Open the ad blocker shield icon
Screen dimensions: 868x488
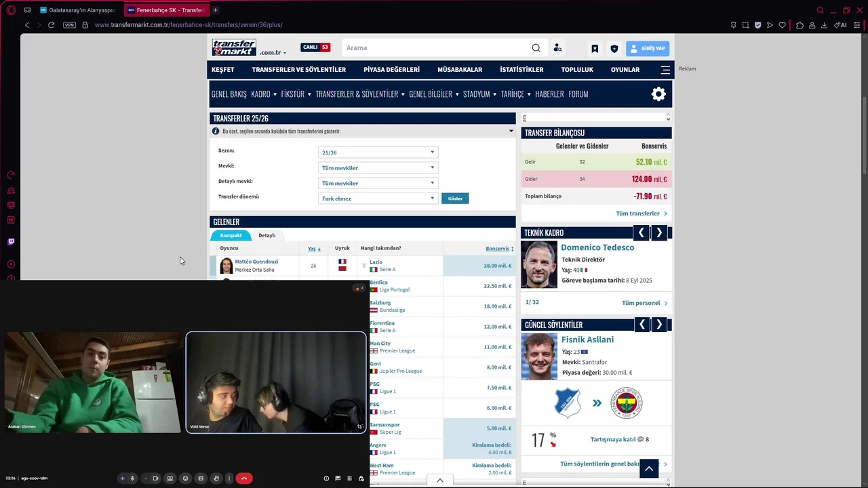tap(757, 25)
